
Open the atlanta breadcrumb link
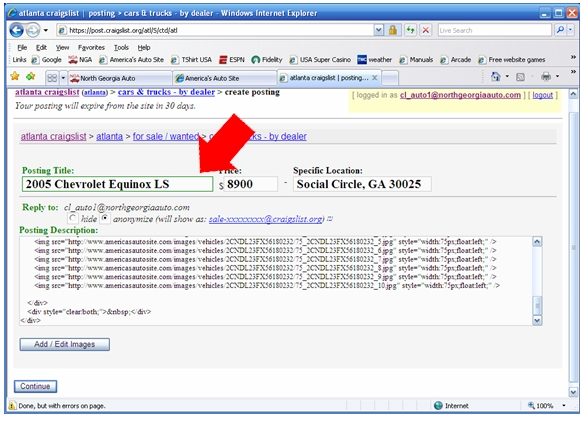pyautogui.click(x=109, y=137)
